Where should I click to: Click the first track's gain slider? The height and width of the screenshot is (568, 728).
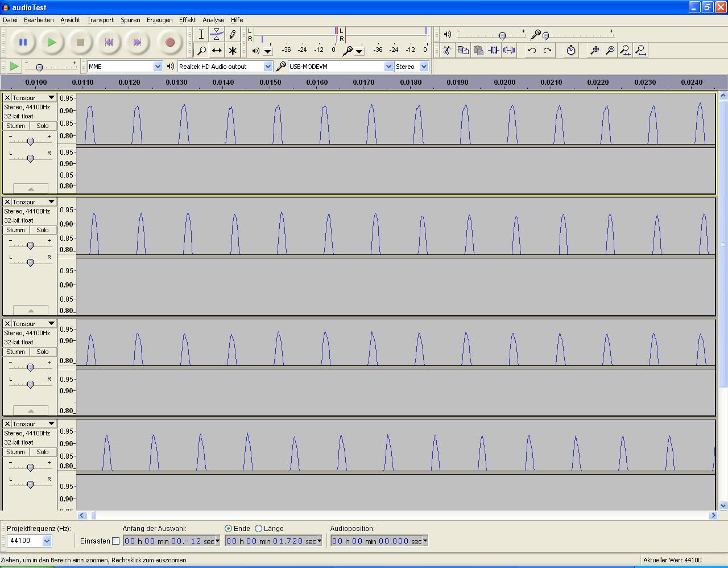[x=30, y=141]
